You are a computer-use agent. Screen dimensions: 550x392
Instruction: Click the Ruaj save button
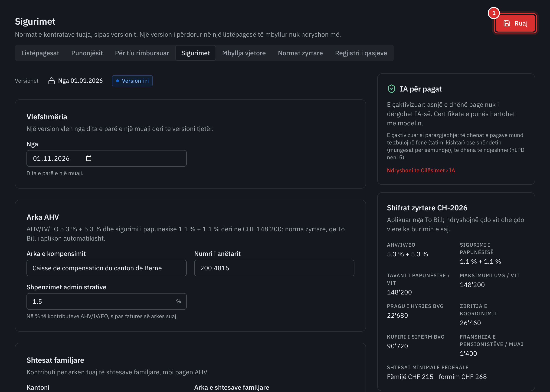515,23
